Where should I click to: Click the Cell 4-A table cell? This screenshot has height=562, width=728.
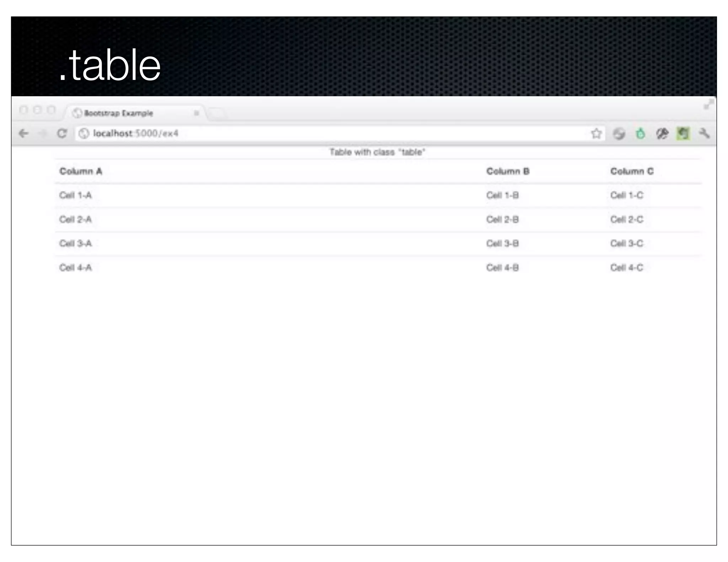pyautogui.click(x=76, y=268)
